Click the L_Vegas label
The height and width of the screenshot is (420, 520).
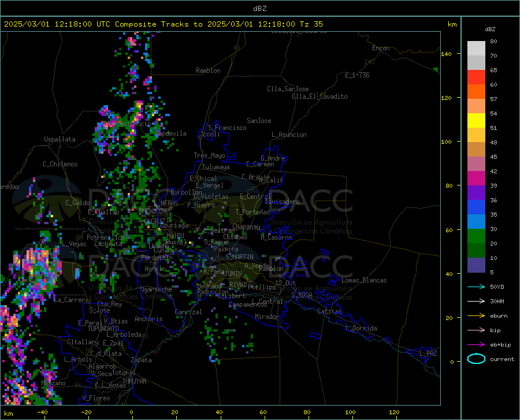pos(74,244)
